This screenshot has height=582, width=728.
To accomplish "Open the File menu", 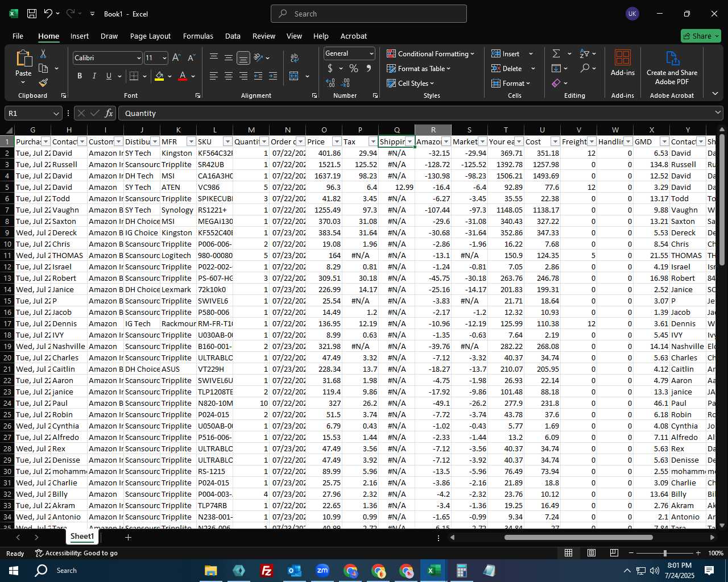I will (x=18, y=36).
